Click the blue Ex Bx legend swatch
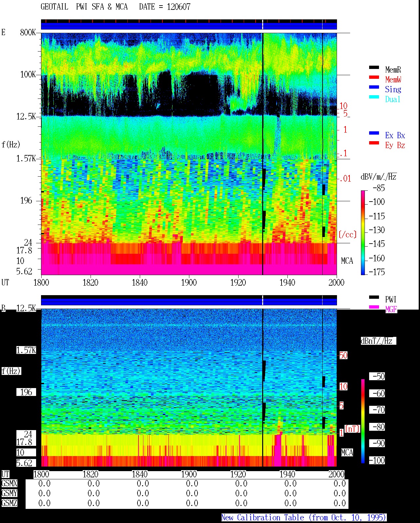 [374, 133]
